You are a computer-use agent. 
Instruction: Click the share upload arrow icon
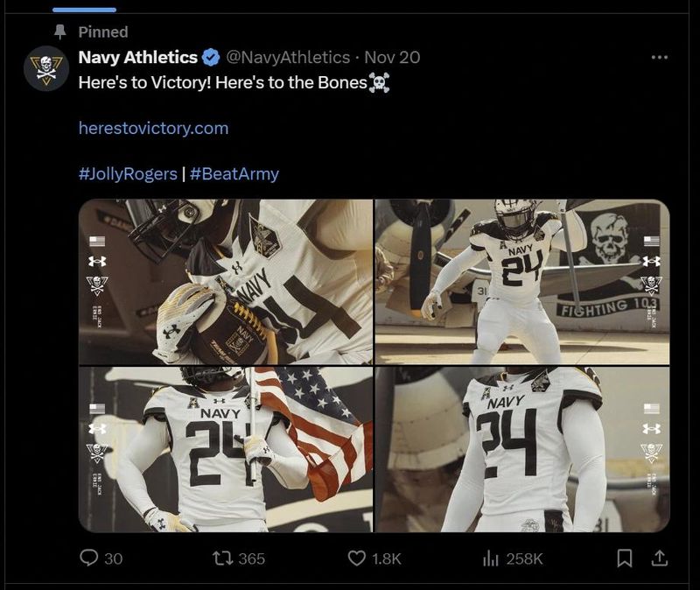[x=660, y=557]
